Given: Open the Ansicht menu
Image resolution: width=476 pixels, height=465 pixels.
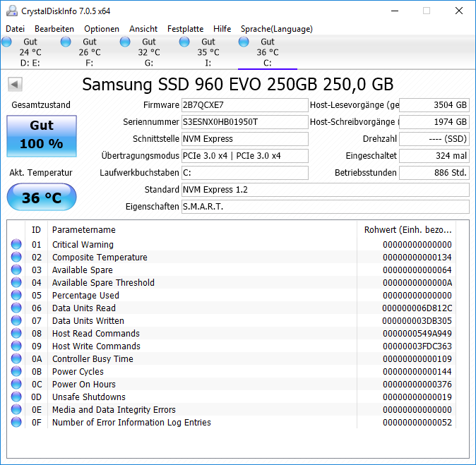Looking at the screenshot, I should pos(143,29).
